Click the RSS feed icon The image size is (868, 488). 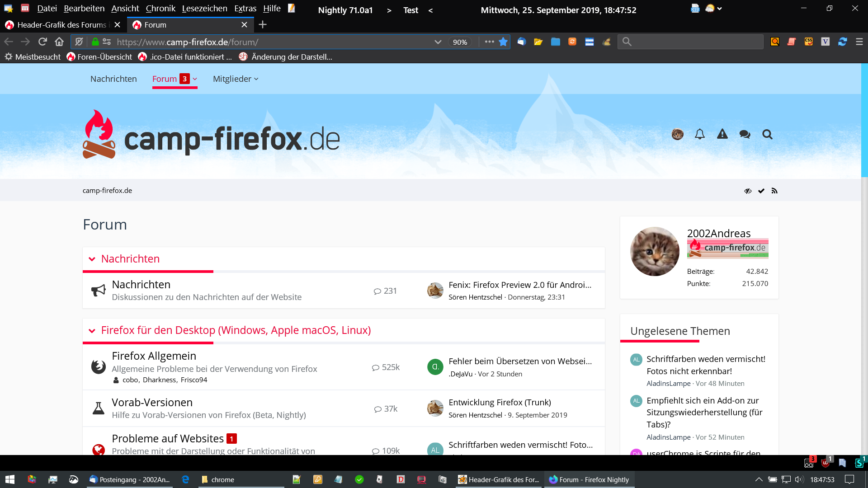click(774, 191)
